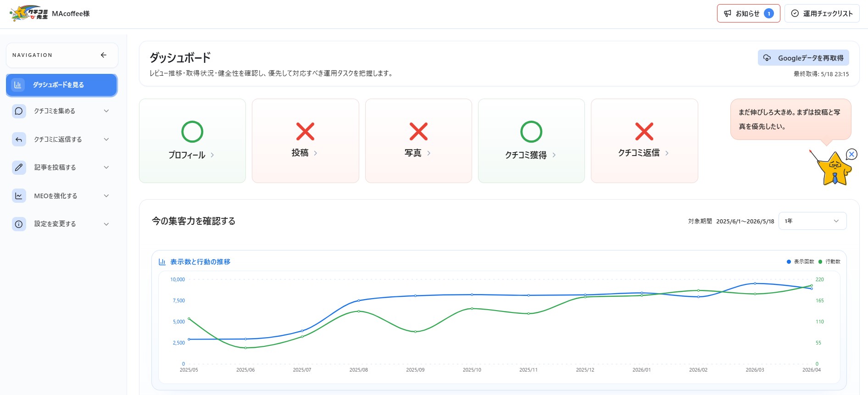Click the NAVIGATION header label

click(x=32, y=55)
